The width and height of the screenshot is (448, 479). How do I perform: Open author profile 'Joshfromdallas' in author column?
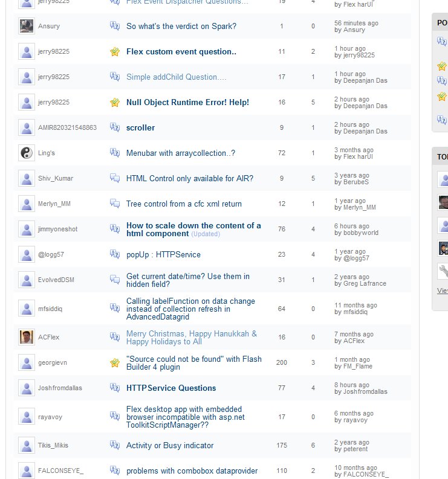click(x=60, y=388)
